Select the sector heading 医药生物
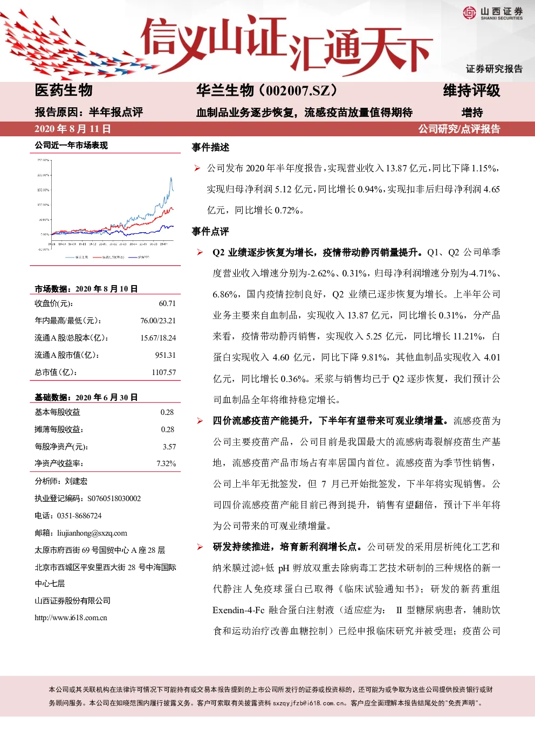Image resolution: width=535 pixels, height=756 pixels. click(x=64, y=91)
